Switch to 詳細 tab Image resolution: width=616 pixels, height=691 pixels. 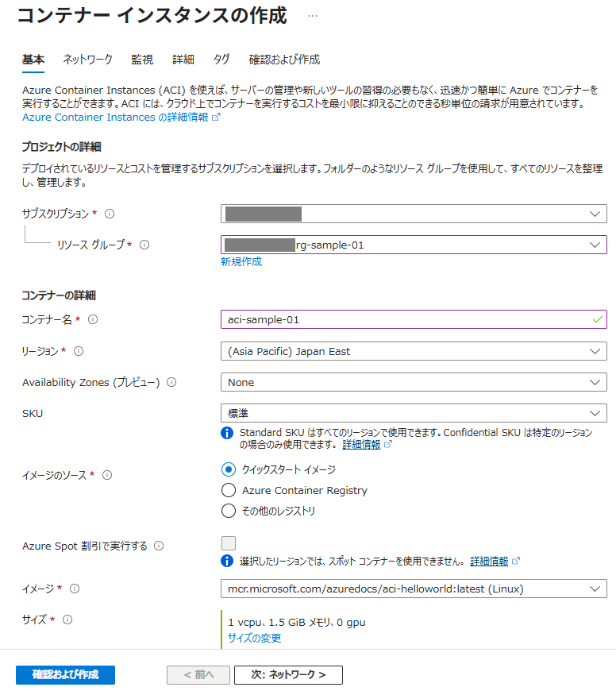pyautogui.click(x=183, y=60)
